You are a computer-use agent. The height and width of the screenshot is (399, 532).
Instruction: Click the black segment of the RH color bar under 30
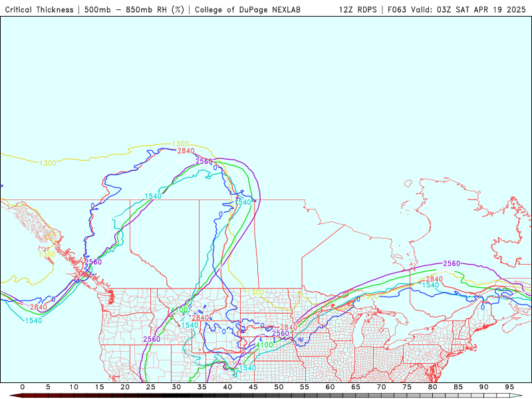pyautogui.click(x=176, y=396)
